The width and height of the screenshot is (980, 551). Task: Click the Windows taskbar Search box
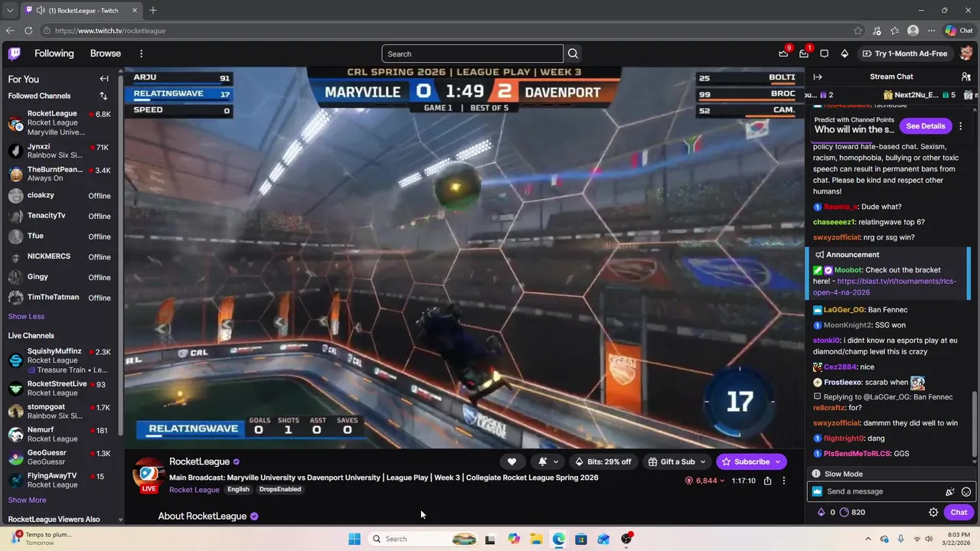tap(423, 539)
